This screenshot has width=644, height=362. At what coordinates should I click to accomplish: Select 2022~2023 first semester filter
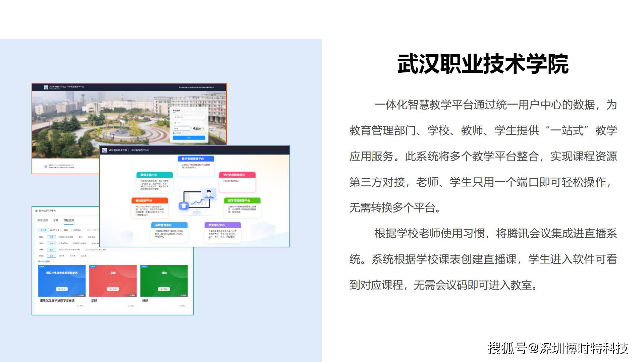click(69, 250)
